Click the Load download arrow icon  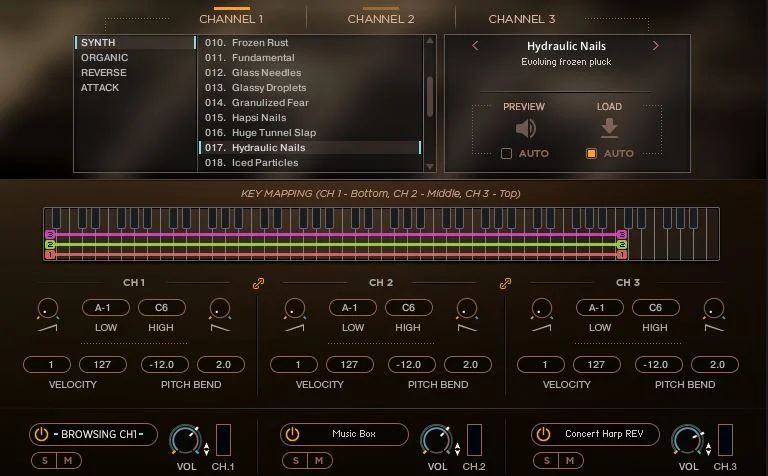click(609, 127)
